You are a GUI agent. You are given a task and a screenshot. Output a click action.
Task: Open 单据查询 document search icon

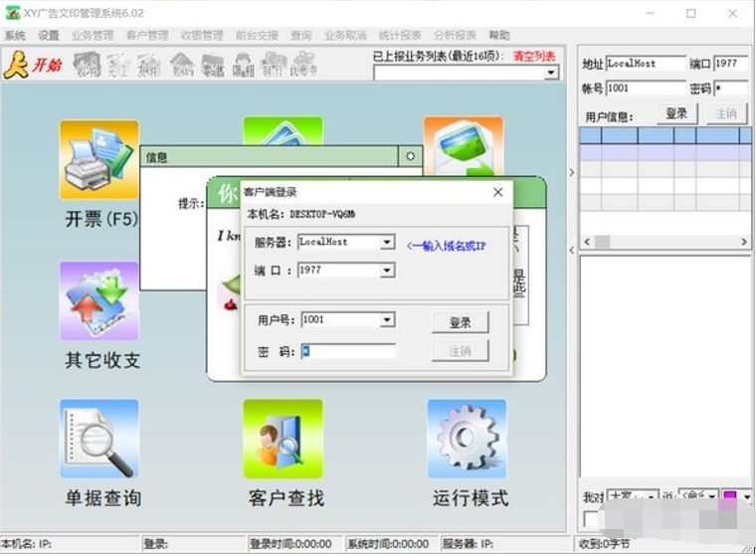click(x=99, y=439)
